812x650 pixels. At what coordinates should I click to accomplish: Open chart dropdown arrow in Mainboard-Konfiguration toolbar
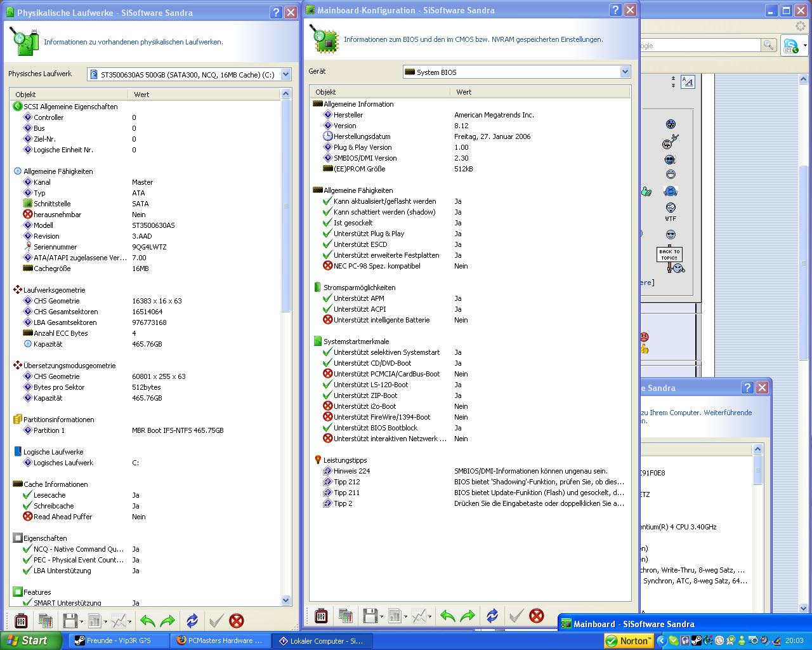[429, 616]
